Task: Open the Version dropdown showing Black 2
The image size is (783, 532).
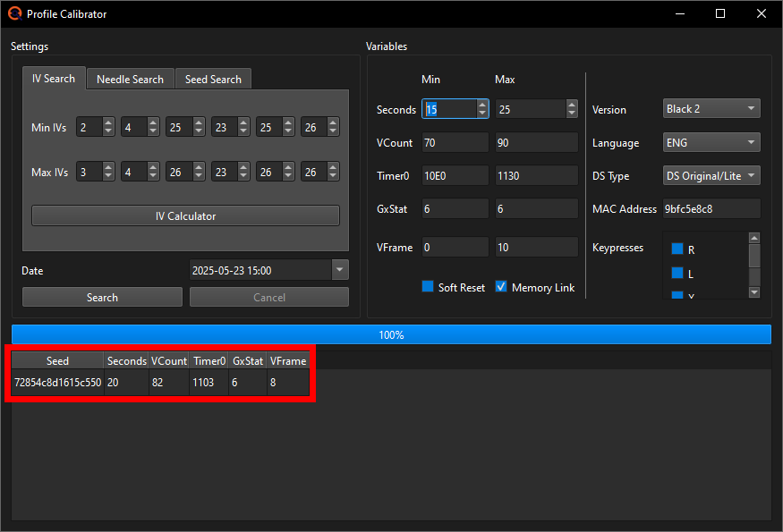Action: (x=711, y=109)
